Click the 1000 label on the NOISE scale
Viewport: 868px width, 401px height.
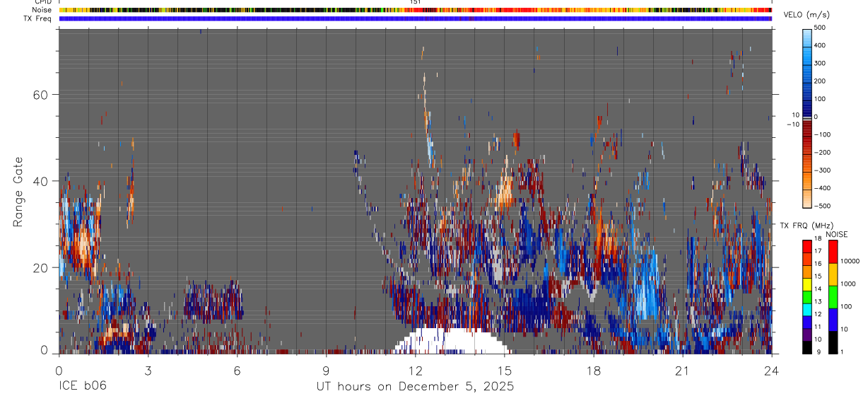pos(848,284)
